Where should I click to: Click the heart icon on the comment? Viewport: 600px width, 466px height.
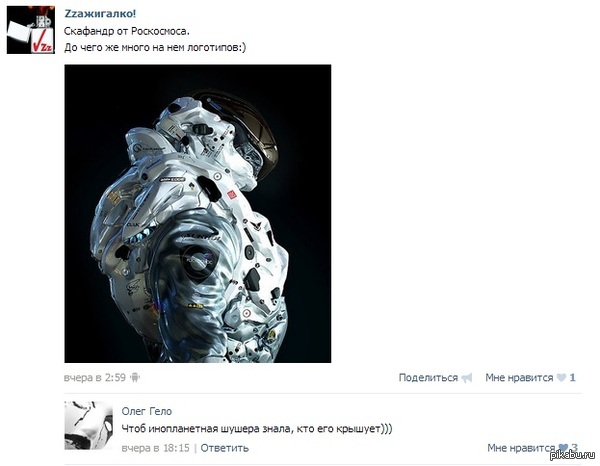(563, 448)
